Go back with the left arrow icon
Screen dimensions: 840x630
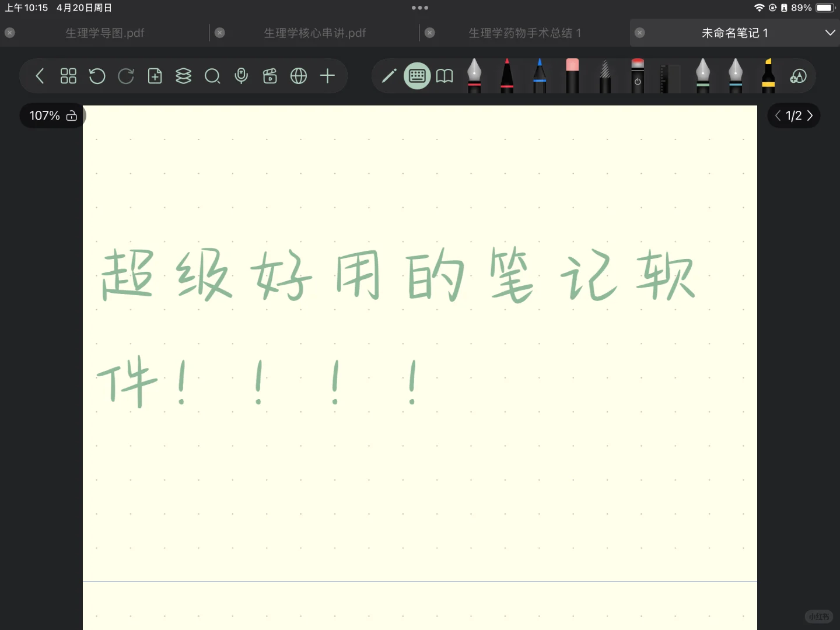40,76
